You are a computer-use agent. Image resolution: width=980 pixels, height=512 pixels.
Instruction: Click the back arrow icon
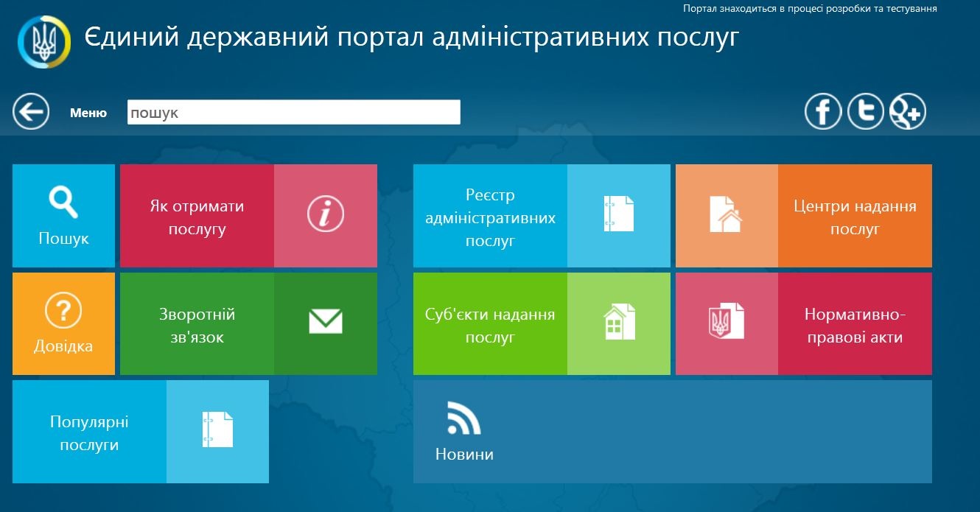click(31, 113)
